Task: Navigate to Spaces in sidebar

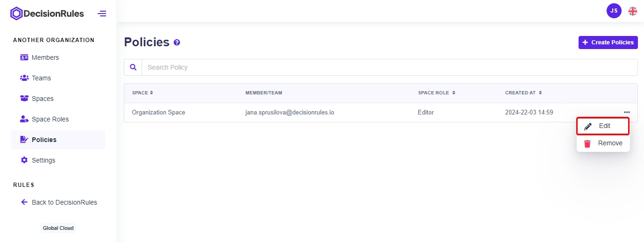Action: (43, 99)
